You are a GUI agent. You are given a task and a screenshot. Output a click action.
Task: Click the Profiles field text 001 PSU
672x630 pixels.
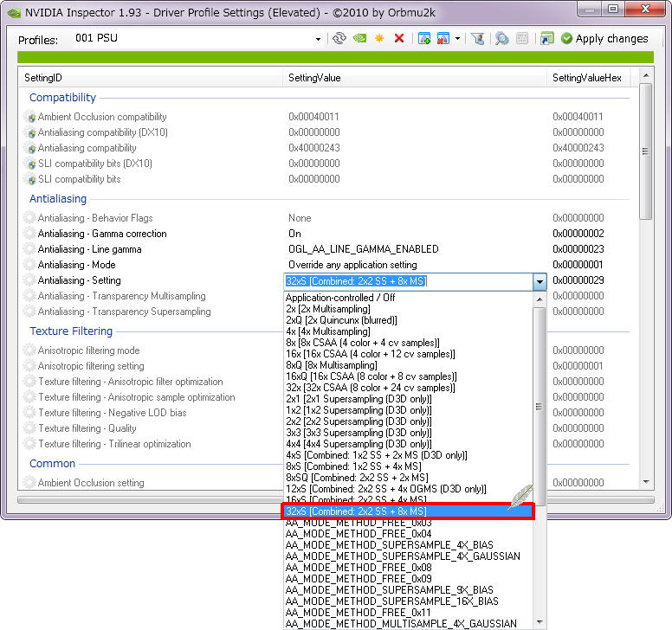tap(96, 38)
